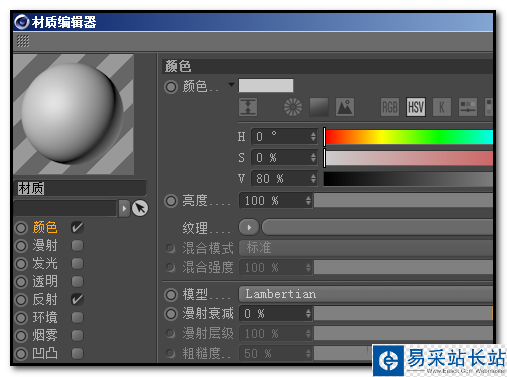Toggle the radio dot beside 环境 channel
The height and width of the screenshot is (377, 507).
tap(21, 318)
